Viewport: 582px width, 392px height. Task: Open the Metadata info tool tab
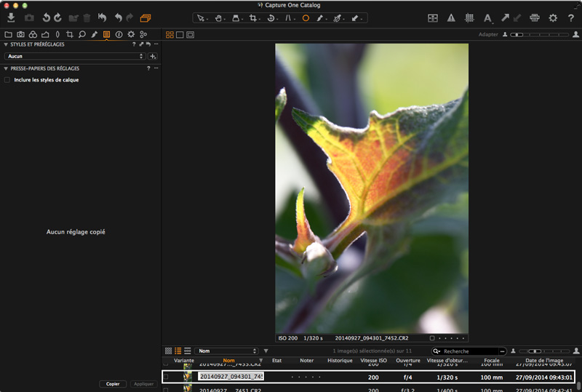[x=119, y=34]
